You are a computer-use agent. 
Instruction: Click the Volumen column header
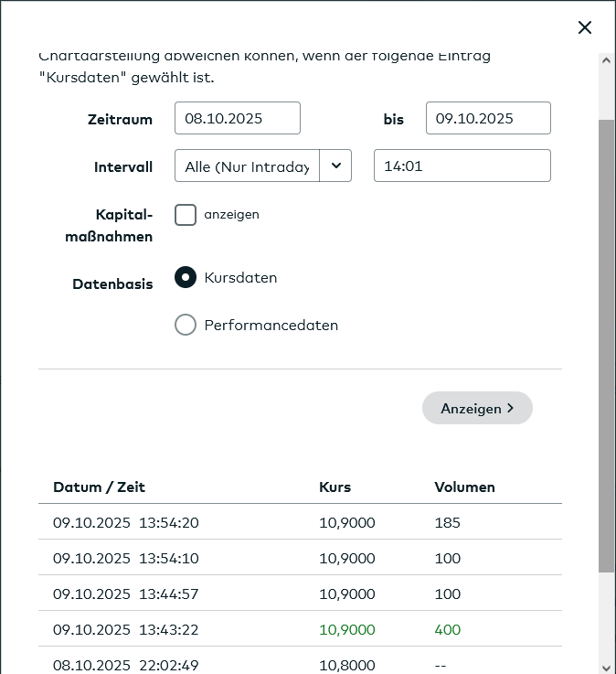click(x=464, y=487)
